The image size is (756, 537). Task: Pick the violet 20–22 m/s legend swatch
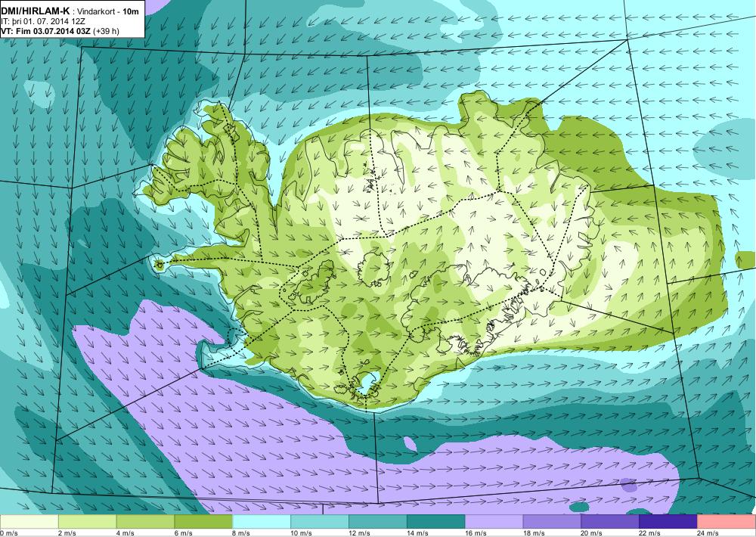click(610, 522)
